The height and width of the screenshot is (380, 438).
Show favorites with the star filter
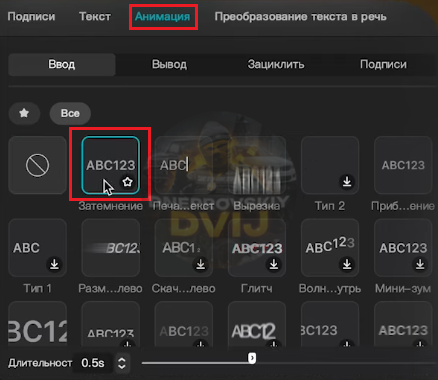(x=24, y=113)
